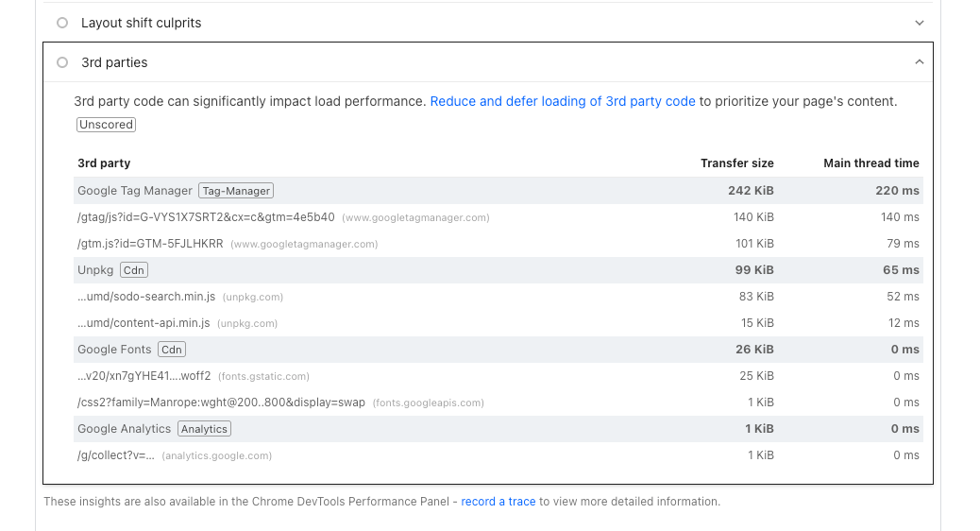Click the Main thread time column header
The height and width of the screenshot is (531, 980).
click(870, 163)
